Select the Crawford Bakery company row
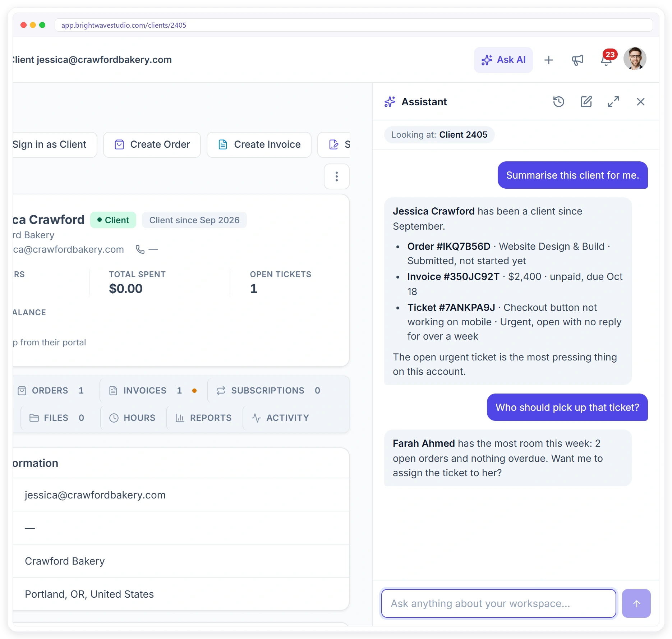The width and height of the screenshot is (672, 639). click(181, 561)
